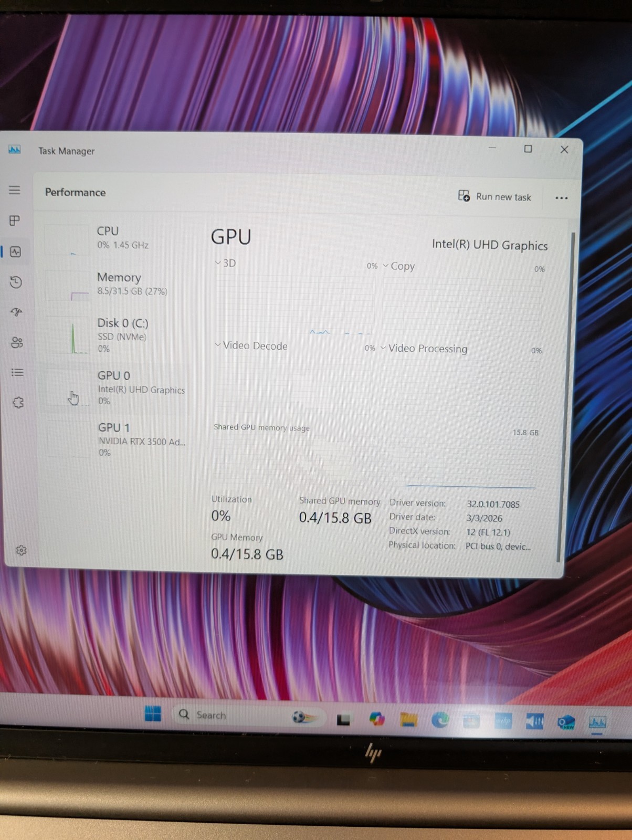Open the Services page puzzle icon

[18, 403]
